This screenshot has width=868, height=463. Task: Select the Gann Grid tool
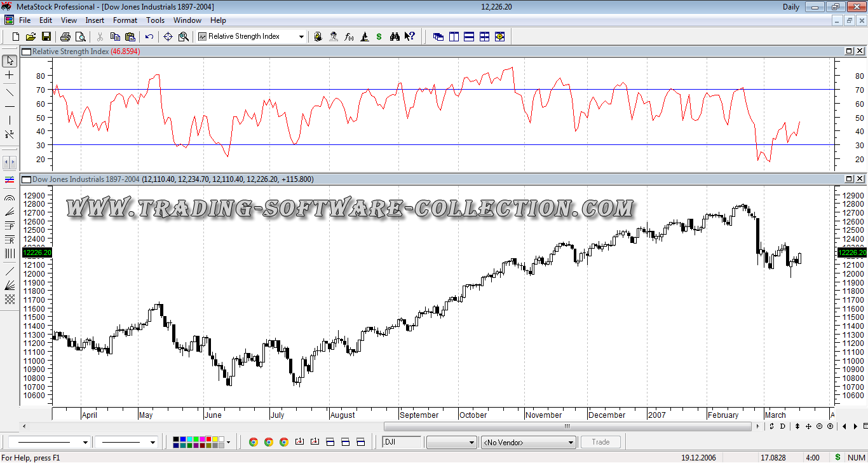(x=10, y=299)
